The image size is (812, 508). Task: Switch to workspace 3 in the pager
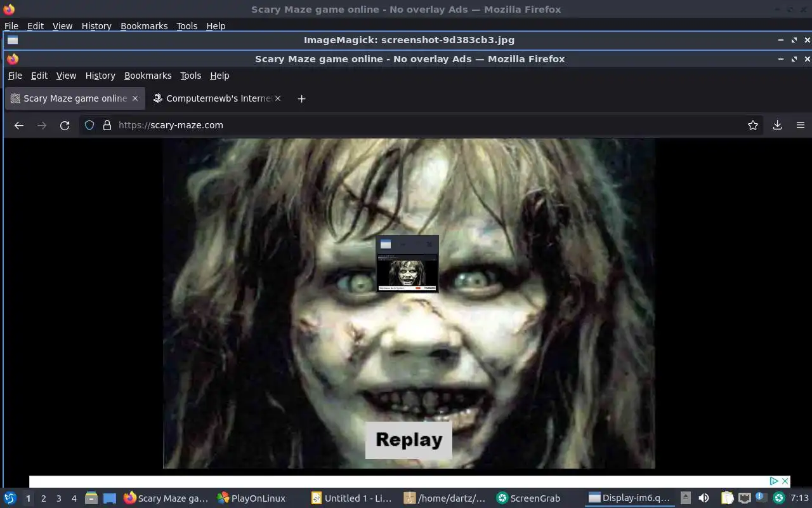[x=58, y=498]
